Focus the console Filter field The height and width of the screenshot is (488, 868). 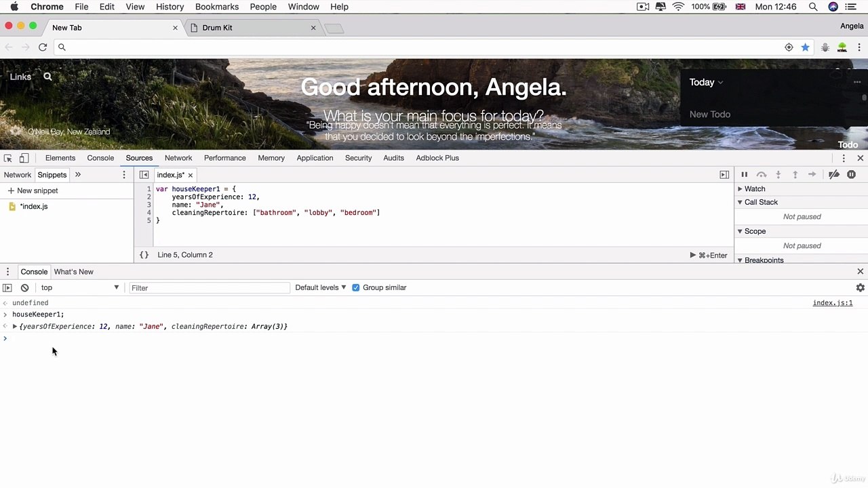(209, 288)
